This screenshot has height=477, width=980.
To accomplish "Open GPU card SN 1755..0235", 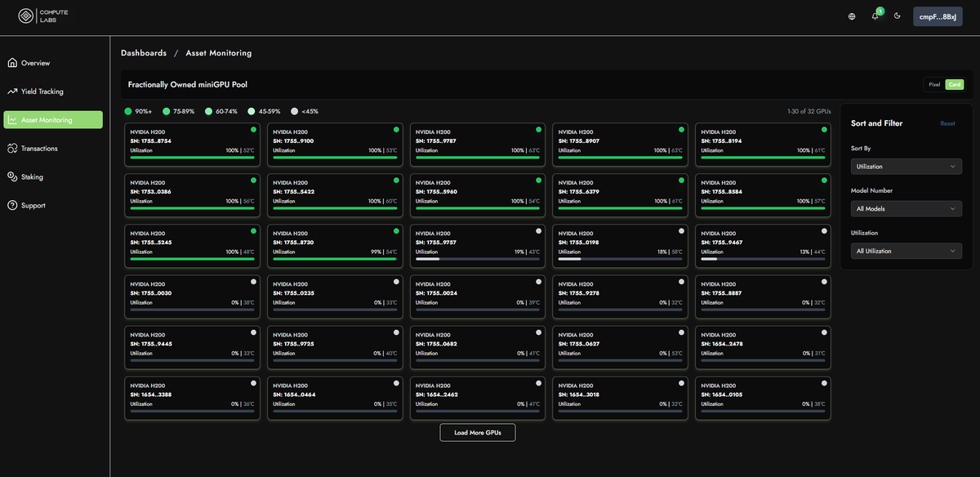I will click(336, 296).
